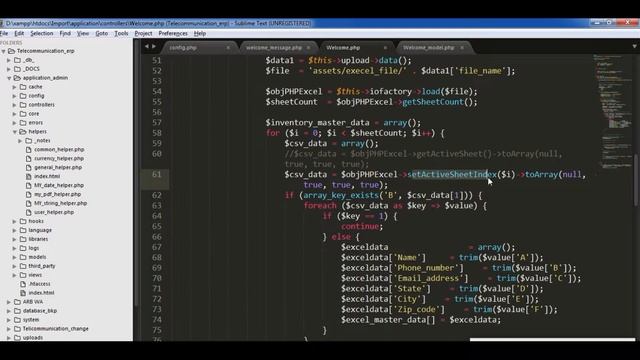Select the controllers folder name in sidebar
The height and width of the screenshot is (360, 640).
[x=41, y=104]
